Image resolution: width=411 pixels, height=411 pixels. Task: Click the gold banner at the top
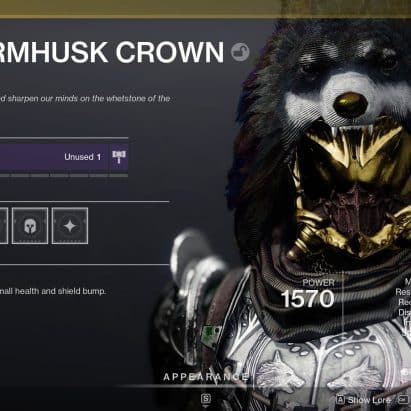[205, 8]
